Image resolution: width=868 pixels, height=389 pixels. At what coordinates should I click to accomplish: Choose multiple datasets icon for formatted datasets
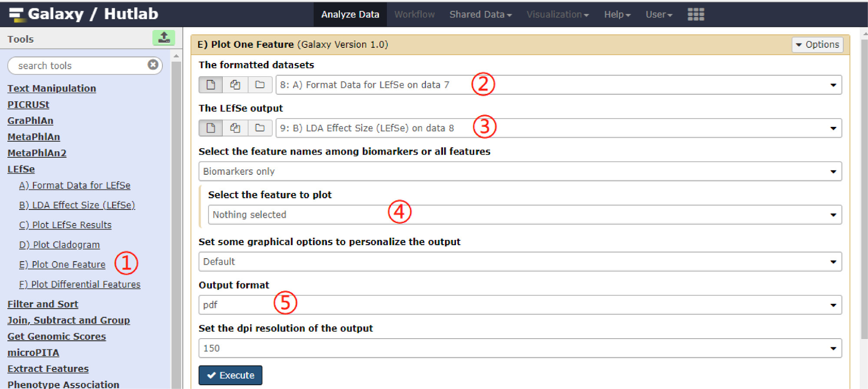pos(235,85)
